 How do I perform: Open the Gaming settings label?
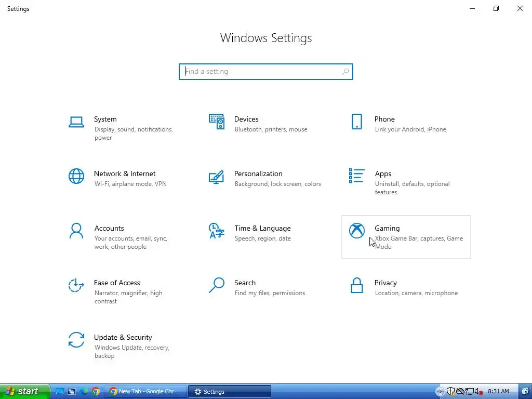(387, 229)
